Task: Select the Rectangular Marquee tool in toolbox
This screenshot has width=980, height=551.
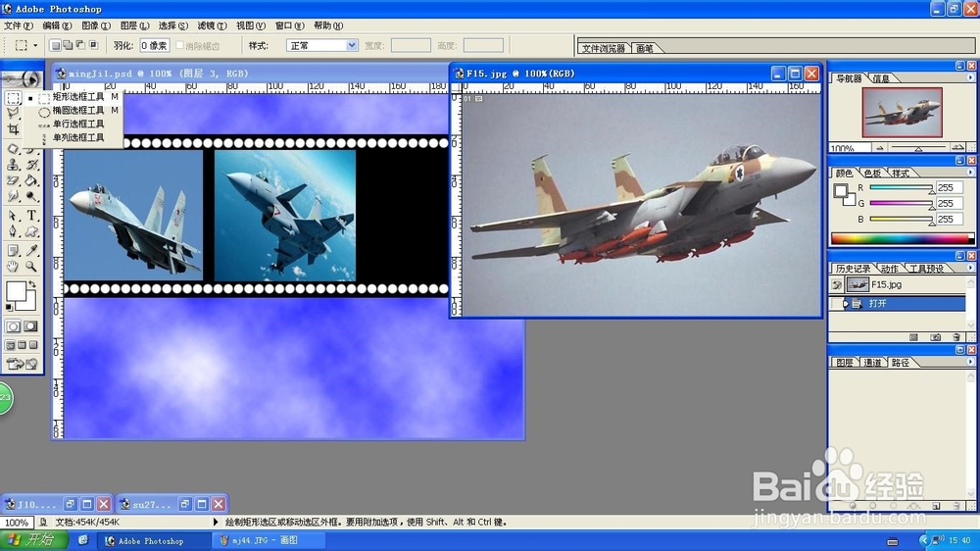Action: 13,98
